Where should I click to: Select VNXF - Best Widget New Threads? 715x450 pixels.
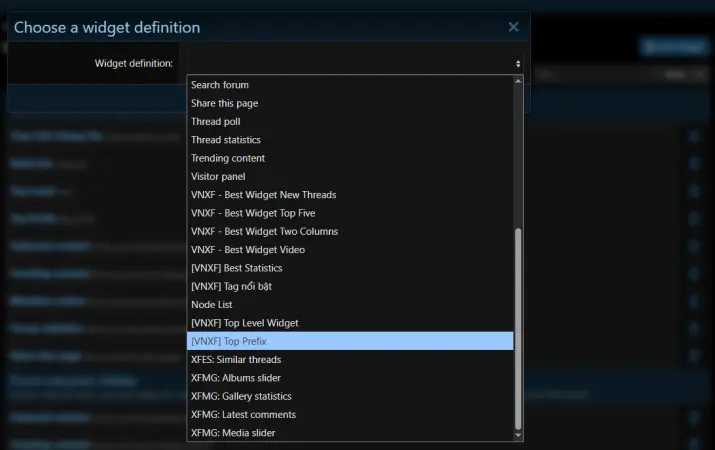[263, 195]
